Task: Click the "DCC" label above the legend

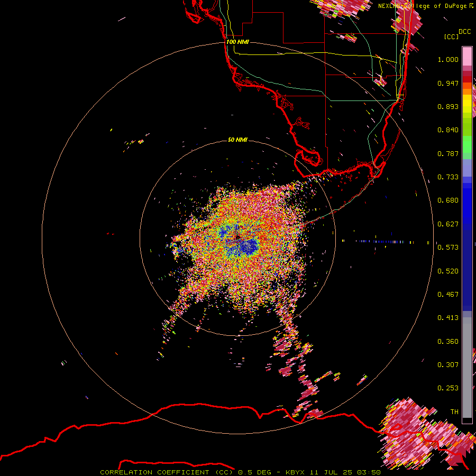Action: pos(464,32)
